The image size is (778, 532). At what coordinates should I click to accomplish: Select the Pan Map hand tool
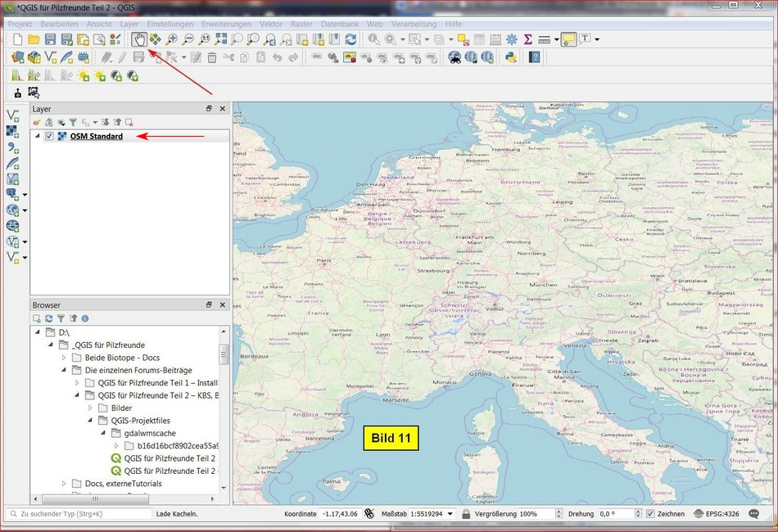(139, 38)
